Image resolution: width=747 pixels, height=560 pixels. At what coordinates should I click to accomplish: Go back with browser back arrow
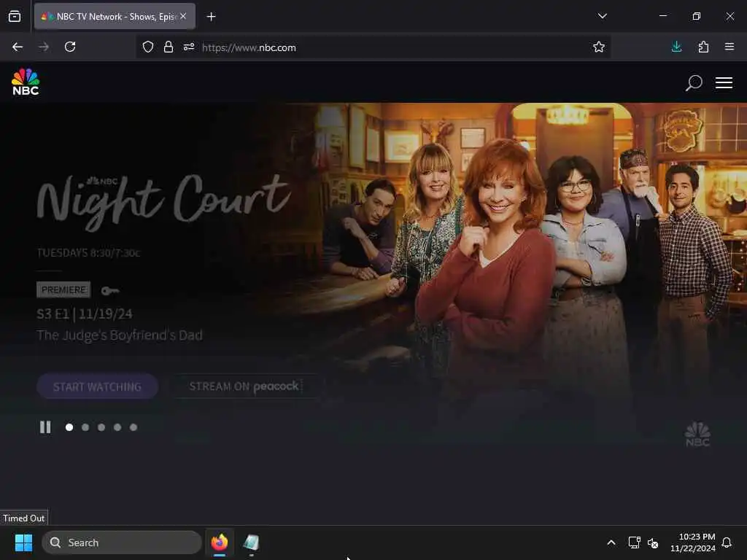(x=18, y=47)
